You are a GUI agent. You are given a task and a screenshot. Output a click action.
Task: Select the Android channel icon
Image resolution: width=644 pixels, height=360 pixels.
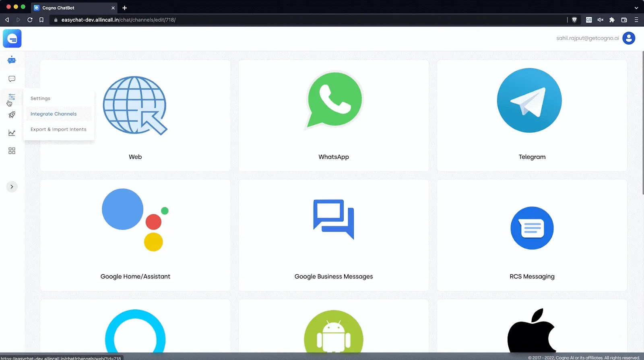(x=334, y=331)
